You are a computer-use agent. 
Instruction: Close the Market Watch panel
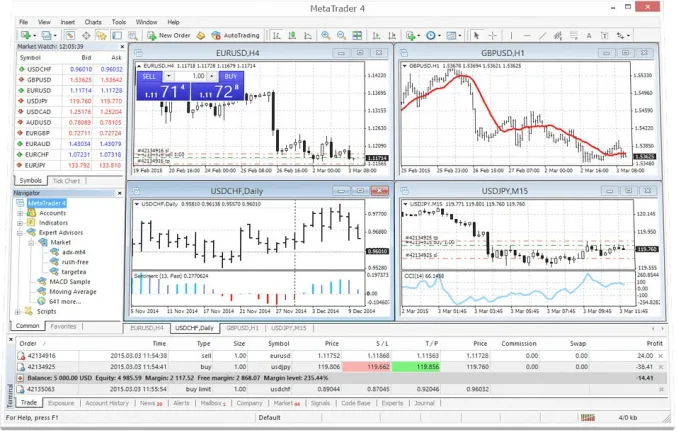pos(122,47)
